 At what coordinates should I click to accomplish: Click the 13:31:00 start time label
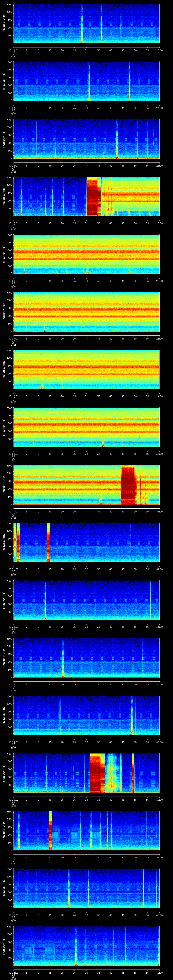[14, 569]
